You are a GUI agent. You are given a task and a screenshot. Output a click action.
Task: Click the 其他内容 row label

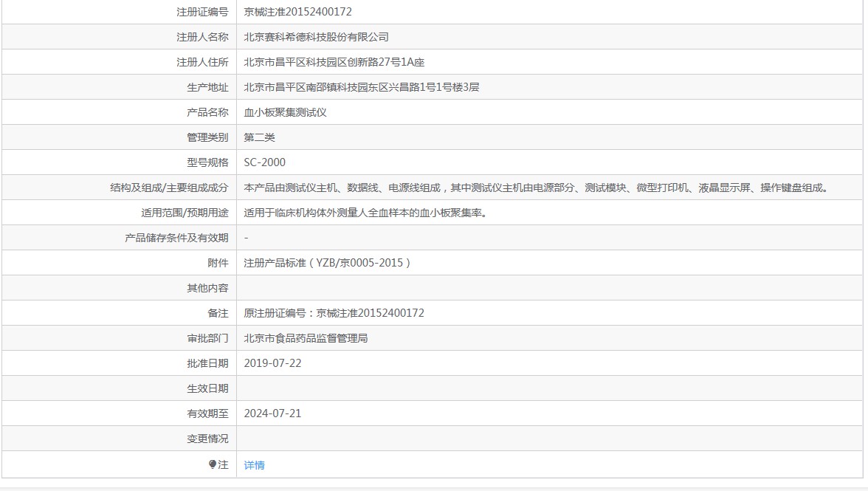pos(207,288)
